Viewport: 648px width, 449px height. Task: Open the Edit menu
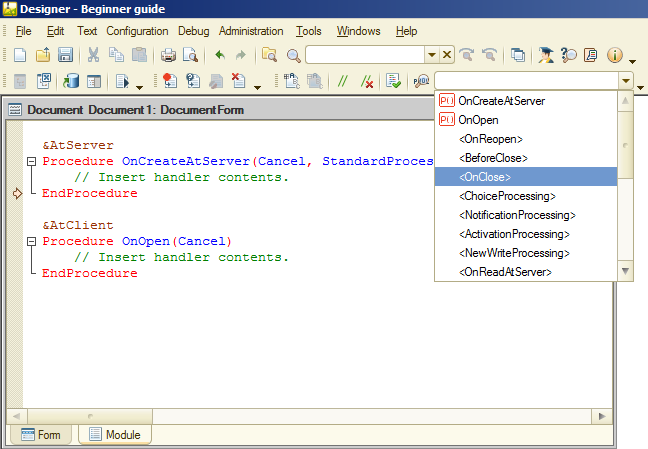pyautogui.click(x=55, y=31)
